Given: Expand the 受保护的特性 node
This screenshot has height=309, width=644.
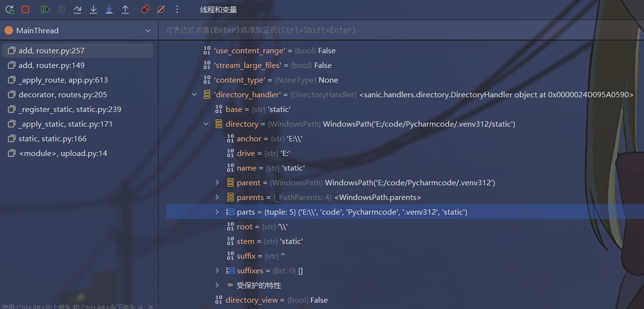Looking at the screenshot, I should pyautogui.click(x=217, y=286).
